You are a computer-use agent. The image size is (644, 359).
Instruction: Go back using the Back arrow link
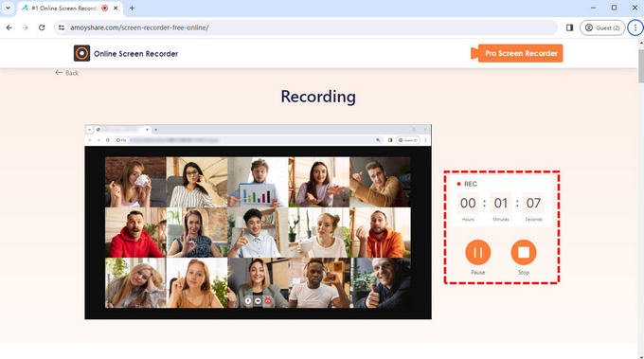pyautogui.click(x=67, y=73)
